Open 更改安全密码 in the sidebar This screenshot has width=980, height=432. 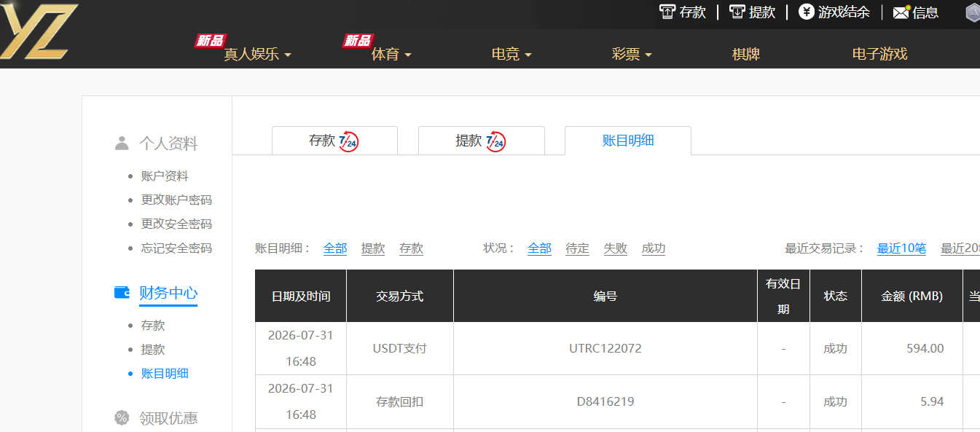coord(176,224)
